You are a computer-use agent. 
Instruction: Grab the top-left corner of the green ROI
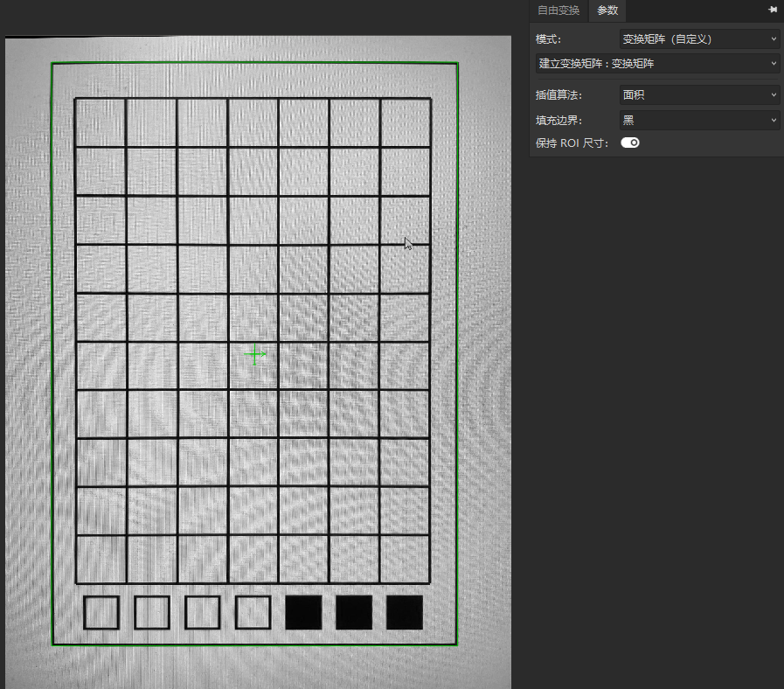(52, 63)
